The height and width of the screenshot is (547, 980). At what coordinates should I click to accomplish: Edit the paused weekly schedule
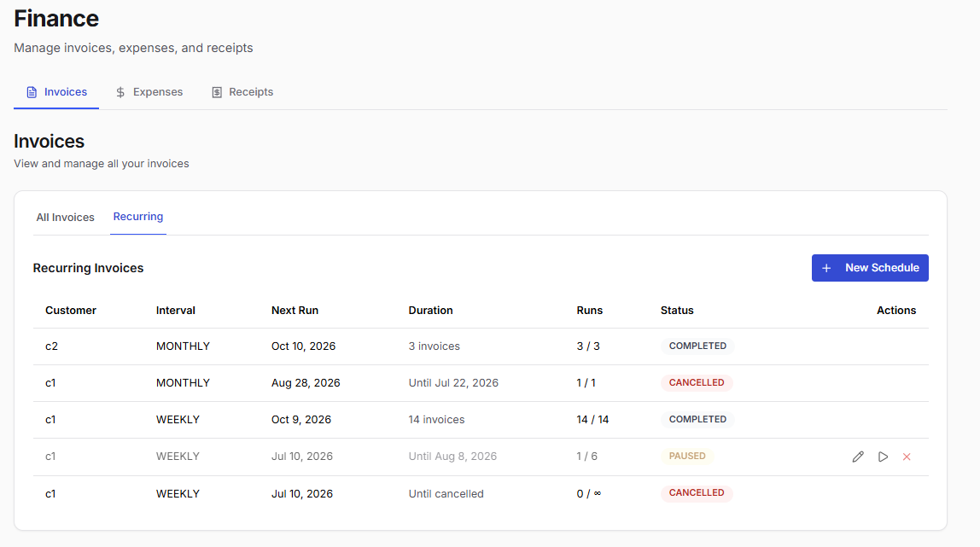[x=858, y=457]
